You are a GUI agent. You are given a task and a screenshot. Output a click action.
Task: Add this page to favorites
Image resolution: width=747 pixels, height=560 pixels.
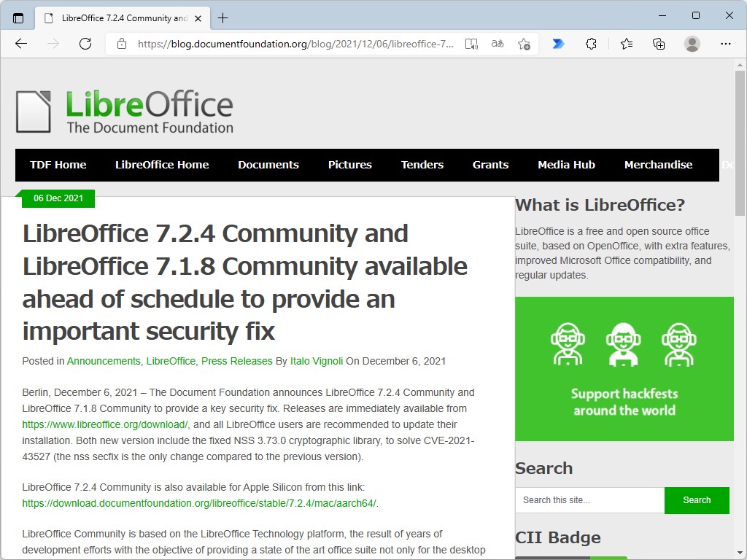pyautogui.click(x=524, y=44)
